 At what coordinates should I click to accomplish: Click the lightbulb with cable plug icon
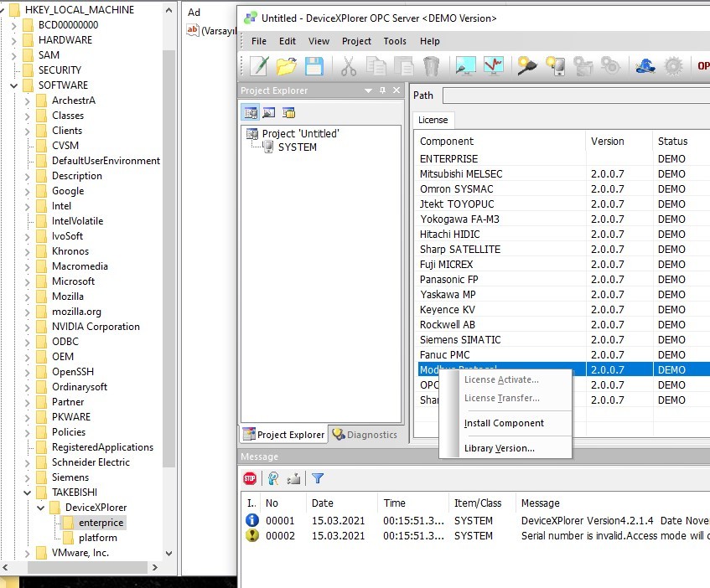coord(527,66)
